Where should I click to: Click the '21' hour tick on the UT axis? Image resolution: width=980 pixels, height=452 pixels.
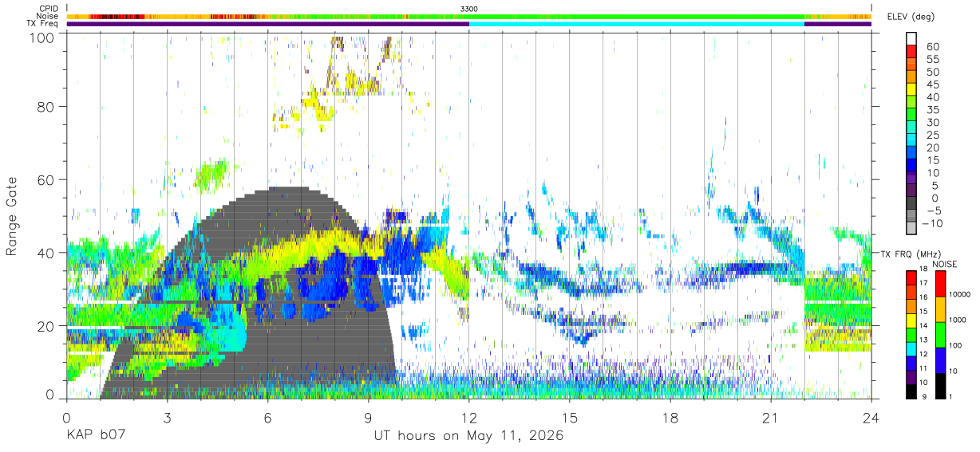[x=771, y=417]
